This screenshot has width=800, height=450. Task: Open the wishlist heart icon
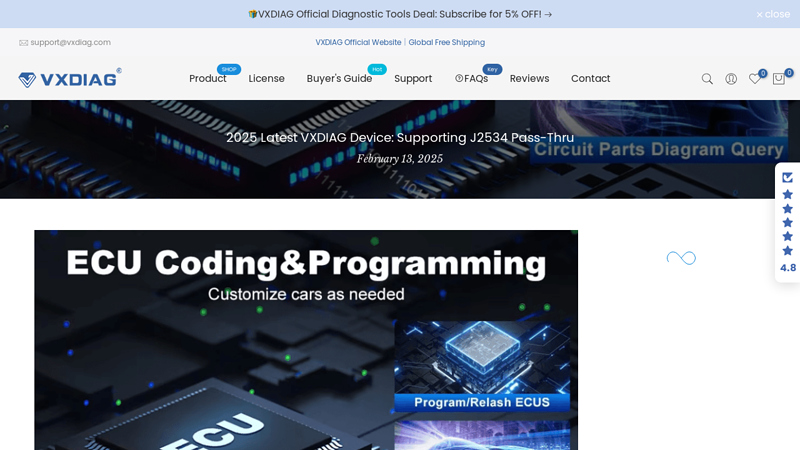755,79
